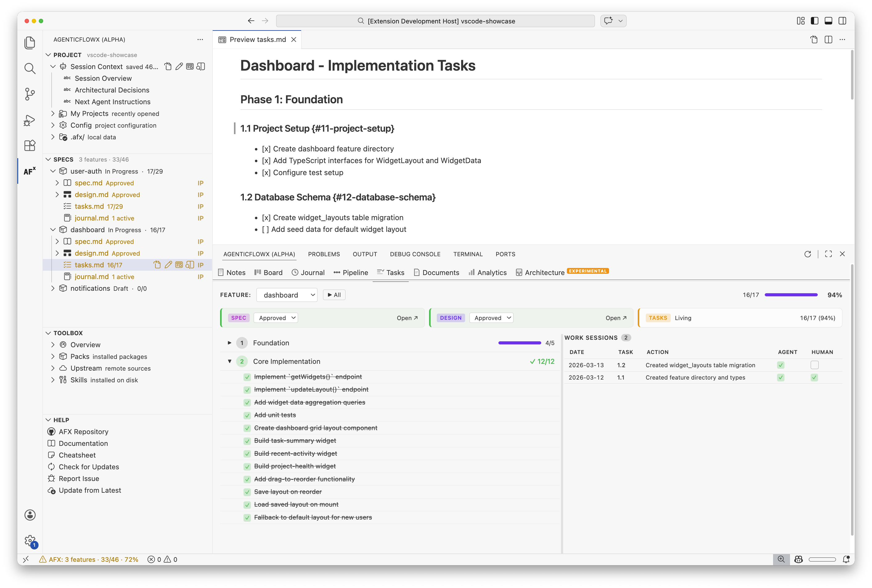The width and height of the screenshot is (872, 588).
Task: Open Source Control in the activity bar
Action: click(x=30, y=94)
